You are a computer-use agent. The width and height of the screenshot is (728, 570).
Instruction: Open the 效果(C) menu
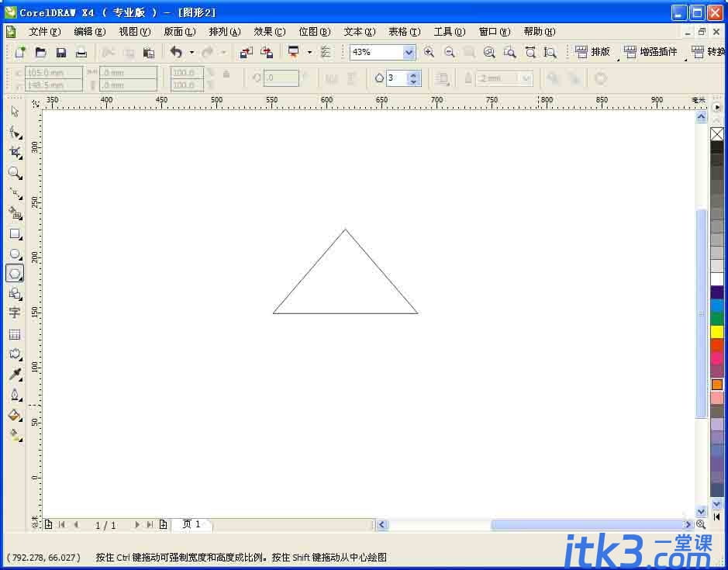270,32
